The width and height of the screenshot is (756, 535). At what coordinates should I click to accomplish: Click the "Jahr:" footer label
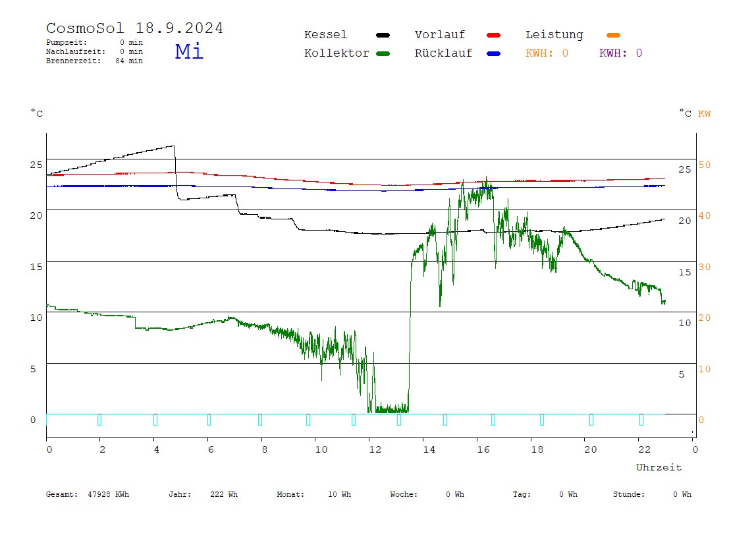(180, 494)
